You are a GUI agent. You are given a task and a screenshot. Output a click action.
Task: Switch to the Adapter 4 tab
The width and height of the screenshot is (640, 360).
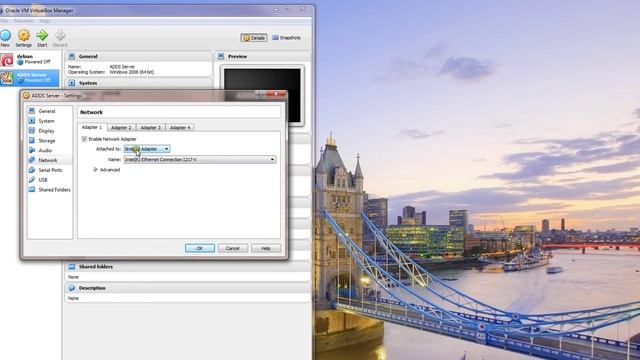[x=180, y=128]
